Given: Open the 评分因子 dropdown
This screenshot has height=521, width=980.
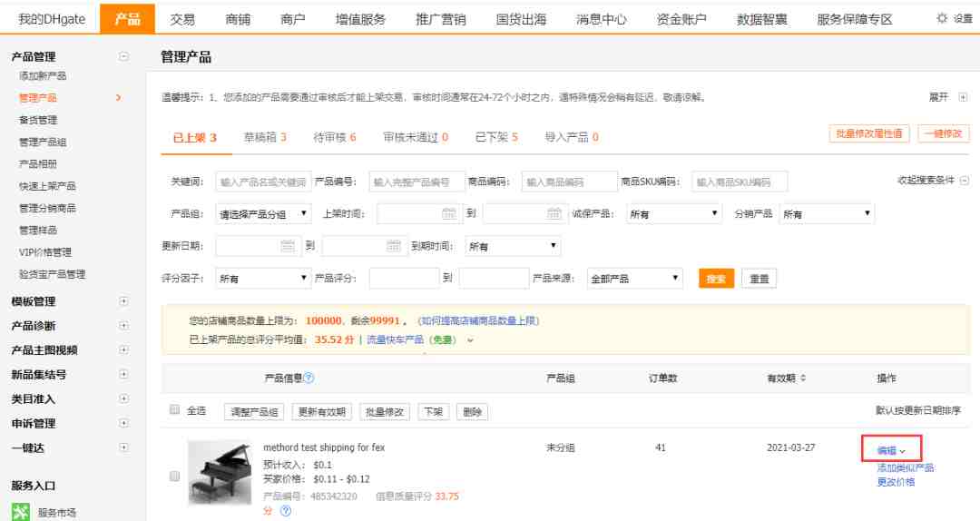Looking at the screenshot, I should click(x=263, y=279).
